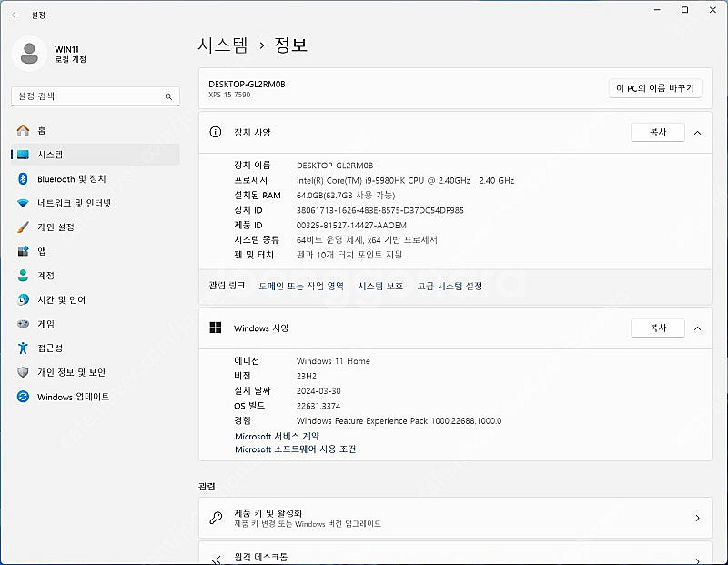Click the back arrow at top left
Image resolution: width=728 pixels, height=565 pixels.
(15, 15)
